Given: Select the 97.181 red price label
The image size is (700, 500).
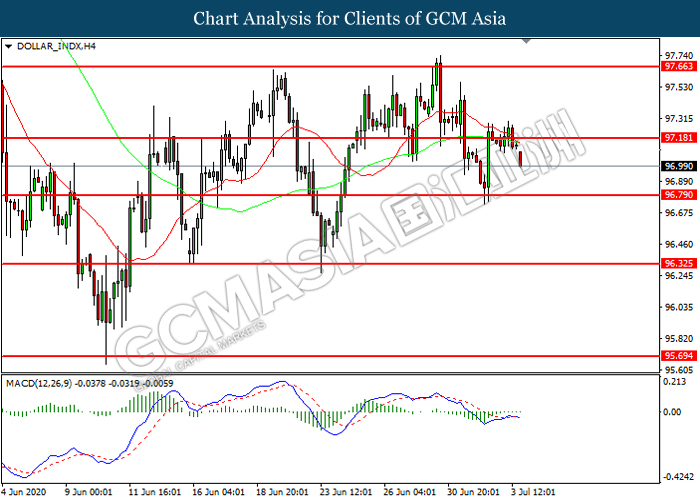Looking at the screenshot, I should point(679,138).
